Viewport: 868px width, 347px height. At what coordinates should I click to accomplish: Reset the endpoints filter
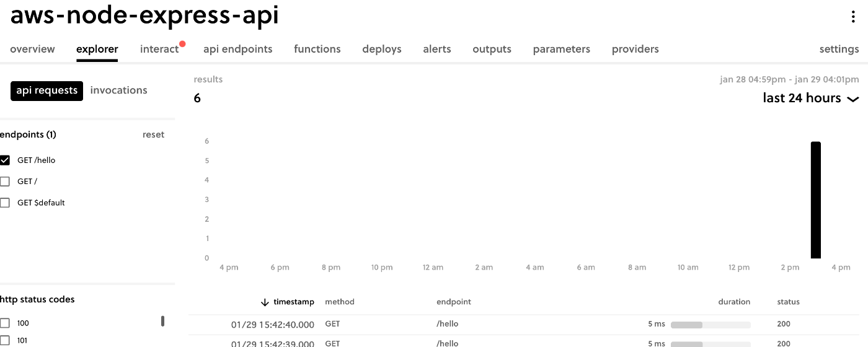[x=153, y=134]
